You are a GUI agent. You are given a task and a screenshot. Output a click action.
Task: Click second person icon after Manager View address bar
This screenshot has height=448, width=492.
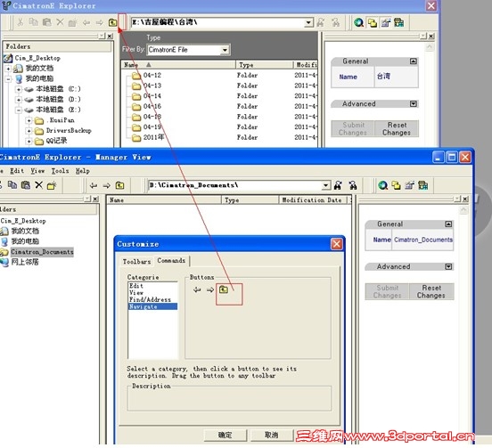tap(353, 185)
